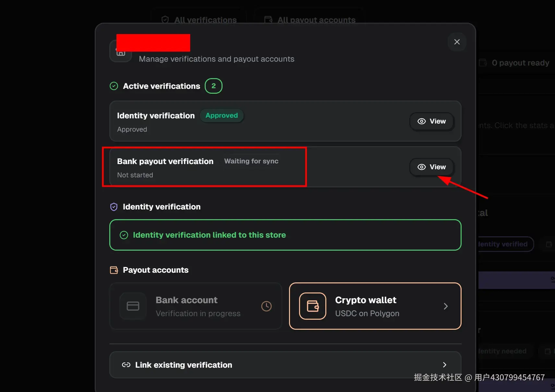
Task: Click the green checkmark next to Active verifications
Action: click(114, 86)
